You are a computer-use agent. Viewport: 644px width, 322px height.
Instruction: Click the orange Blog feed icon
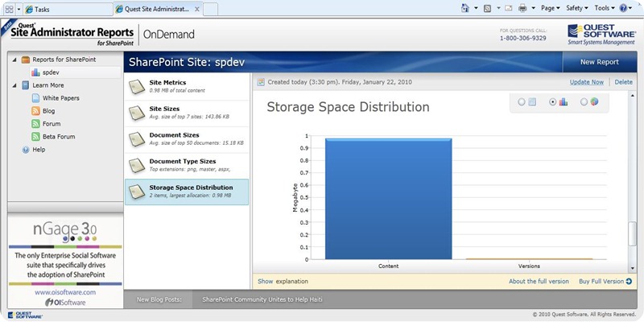(35, 111)
